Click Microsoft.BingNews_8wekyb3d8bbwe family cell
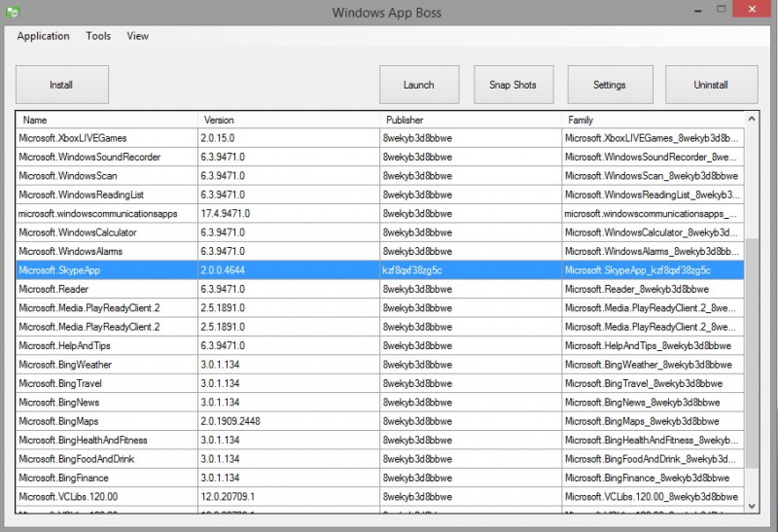The height and width of the screenshot is (532, 778). coord(653,402)
